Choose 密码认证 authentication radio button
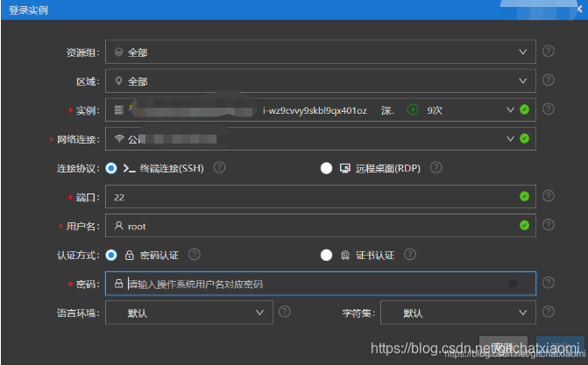This screenshot has height=365, width=588. (x=111, y=256)
